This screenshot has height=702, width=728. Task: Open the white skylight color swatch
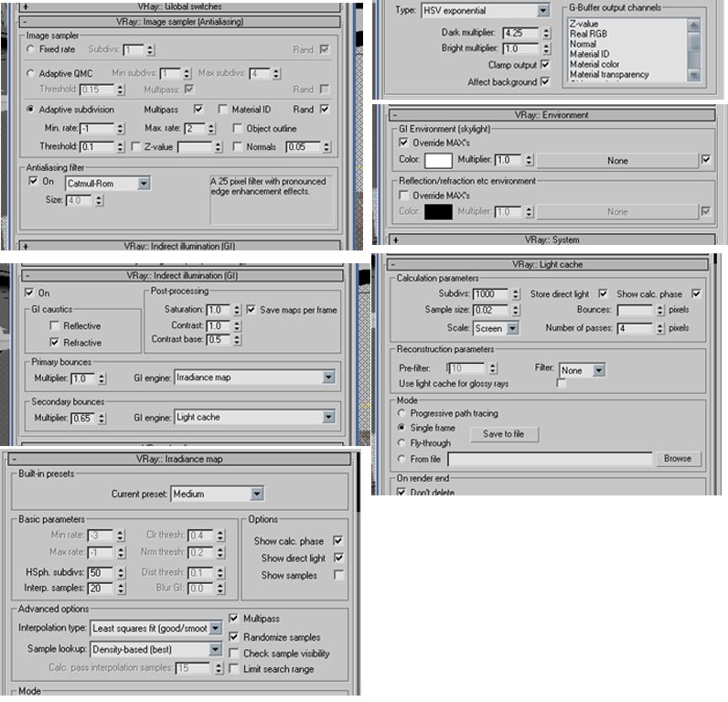(x=438, y=160)
